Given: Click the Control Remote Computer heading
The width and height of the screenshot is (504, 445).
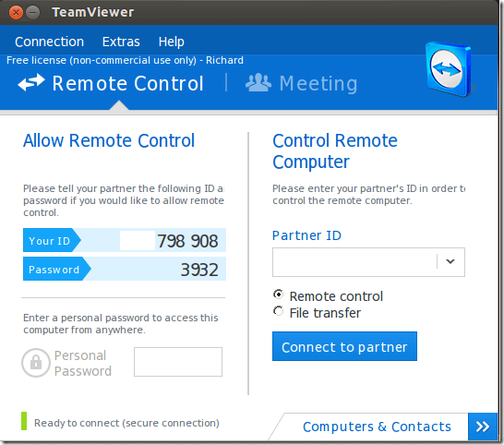Looking at the screenshot, I should point(335,151).
